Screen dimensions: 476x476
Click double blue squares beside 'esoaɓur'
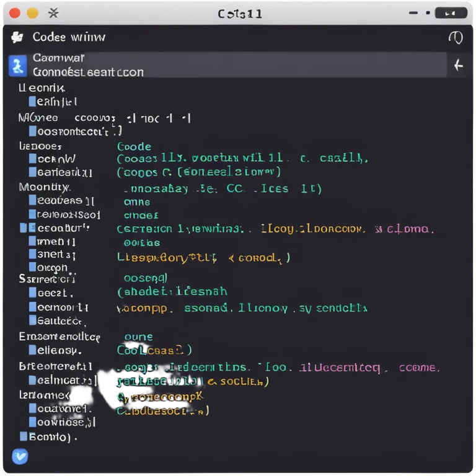click(x=28, y=227)
